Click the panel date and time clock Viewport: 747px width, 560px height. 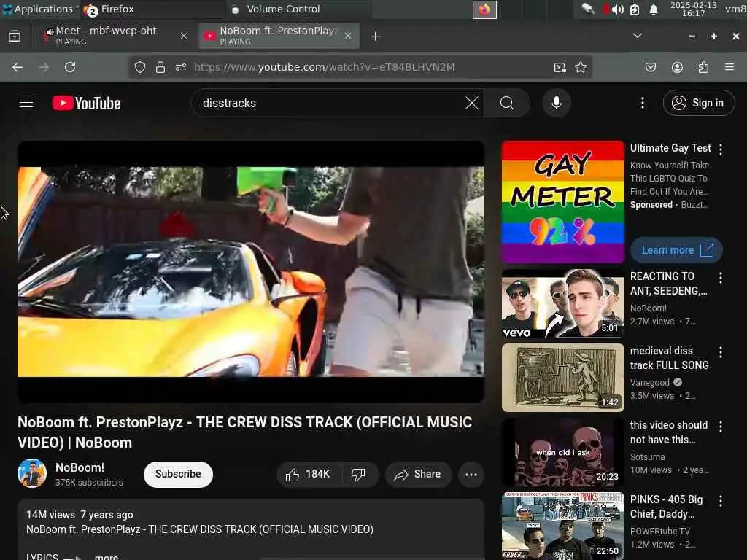[693, 9]
